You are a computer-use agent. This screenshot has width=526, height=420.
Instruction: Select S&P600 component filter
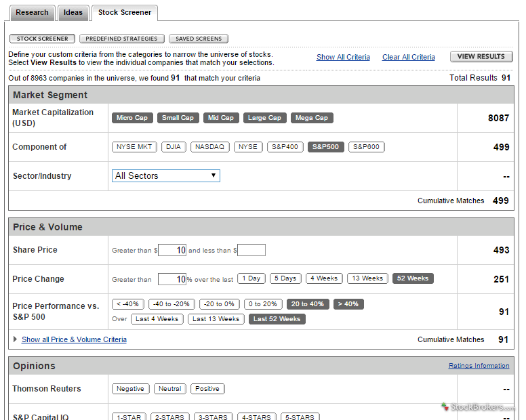tap(366, 147)
